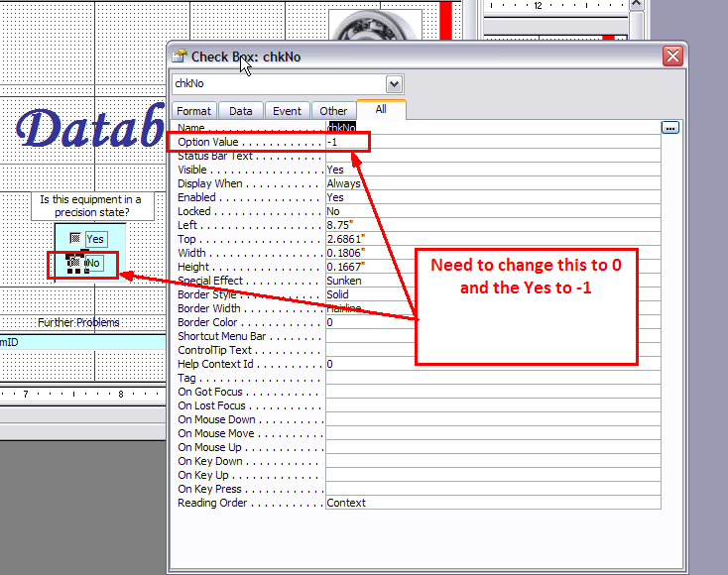Click the chkNo object name combo box
The height and width of the screenshot is (575, 728).
click(288, 84)
